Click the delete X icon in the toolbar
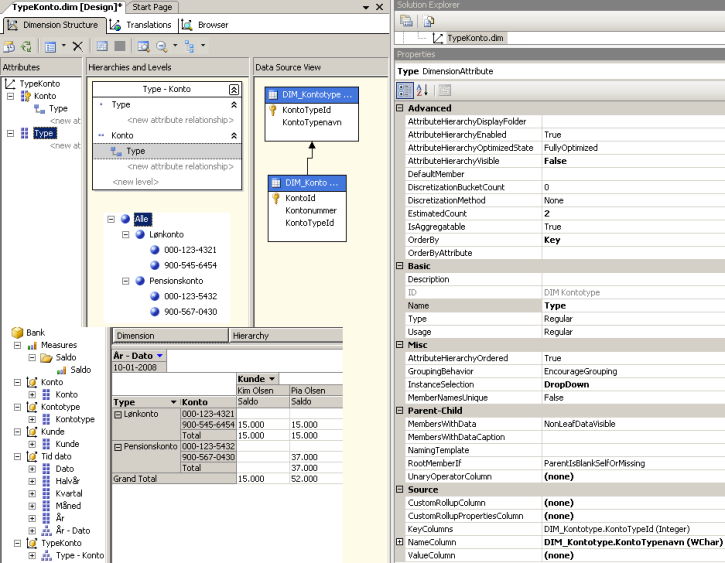The image size is (725, 563). (x=78, y=46)
